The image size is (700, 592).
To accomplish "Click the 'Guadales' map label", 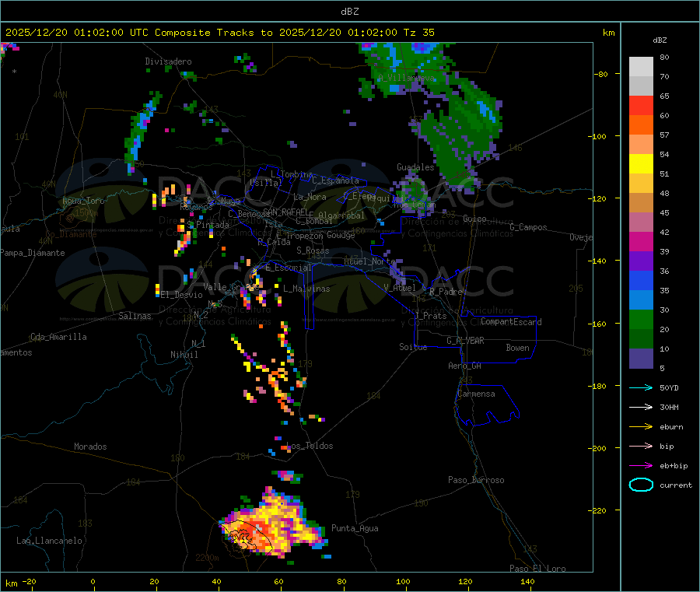I will point(415,167).
